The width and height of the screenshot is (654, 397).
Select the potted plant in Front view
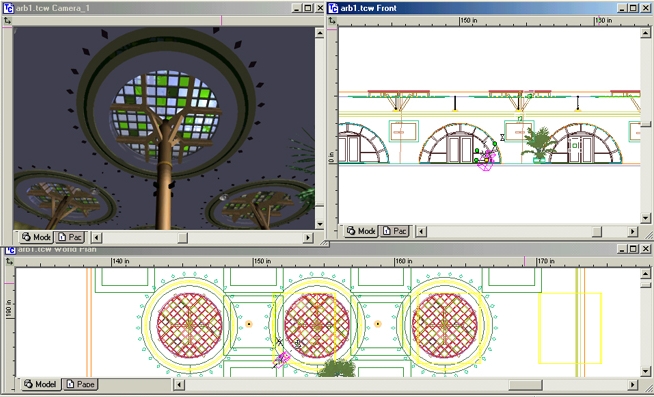tap(538, 144)
